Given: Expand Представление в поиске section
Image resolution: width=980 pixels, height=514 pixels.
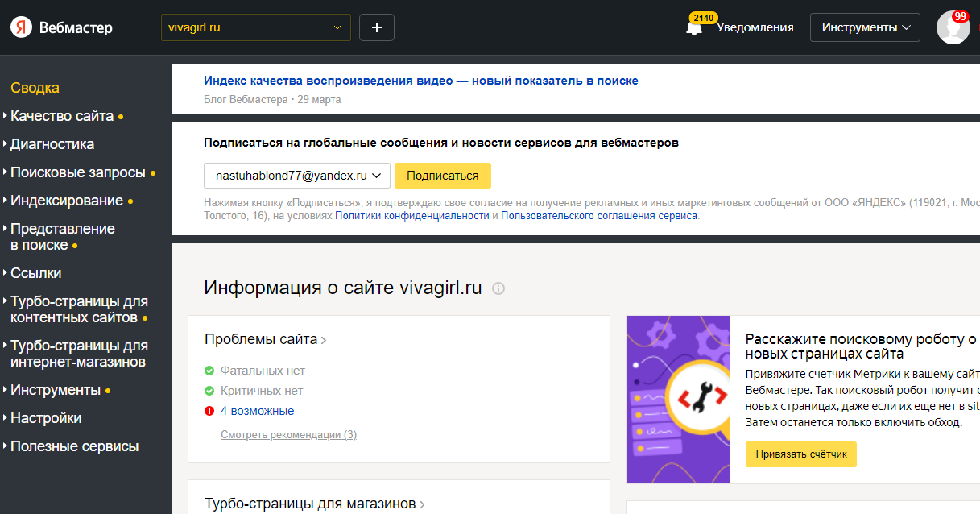Looking at the screenshot, I should [x=63, y=237].
